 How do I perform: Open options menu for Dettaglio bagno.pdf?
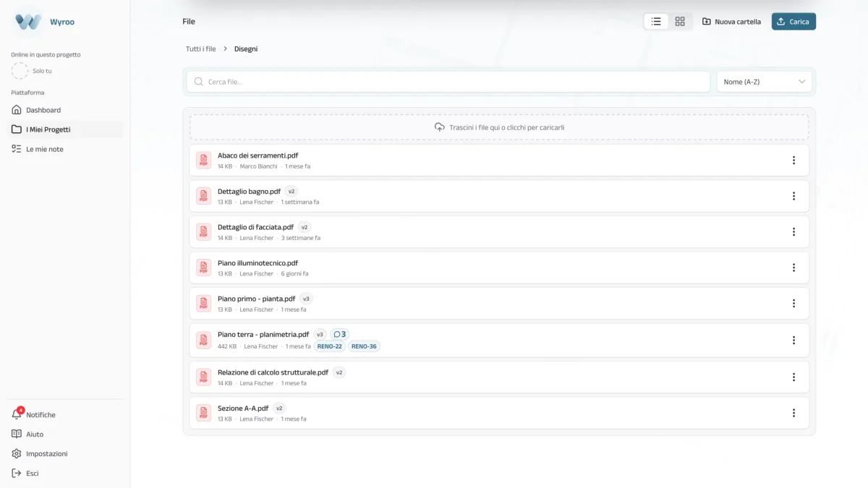tap(793, 196)
